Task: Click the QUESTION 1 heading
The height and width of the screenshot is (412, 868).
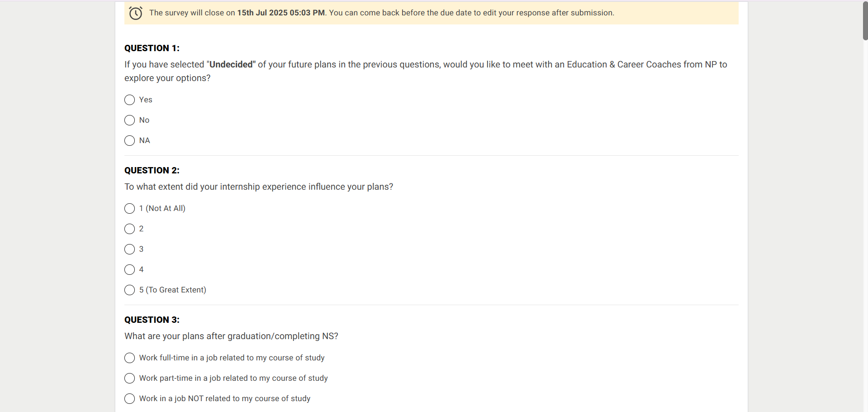Action: click(152, 48)
